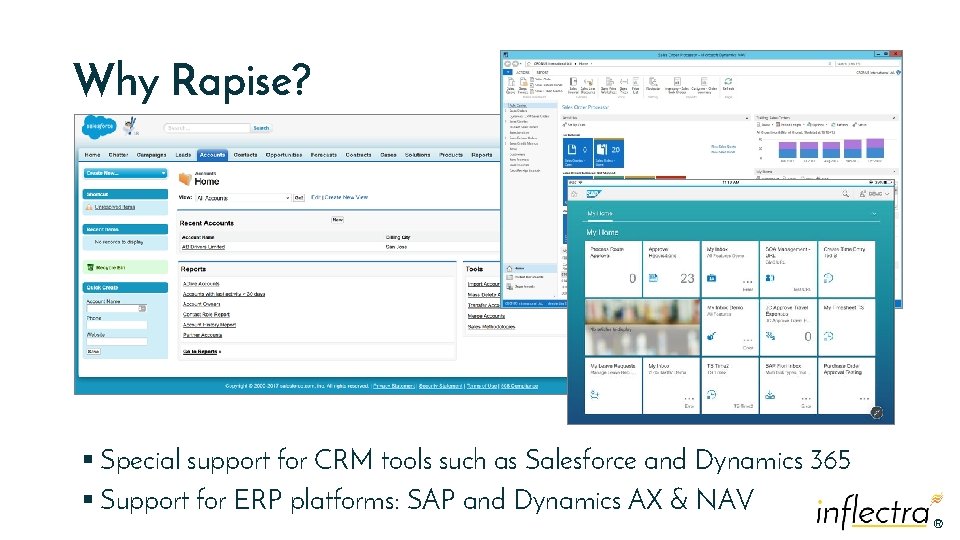Click the blurred bookshelf news tile in SAP
This screenshot has width=960, height=540.
642,327
